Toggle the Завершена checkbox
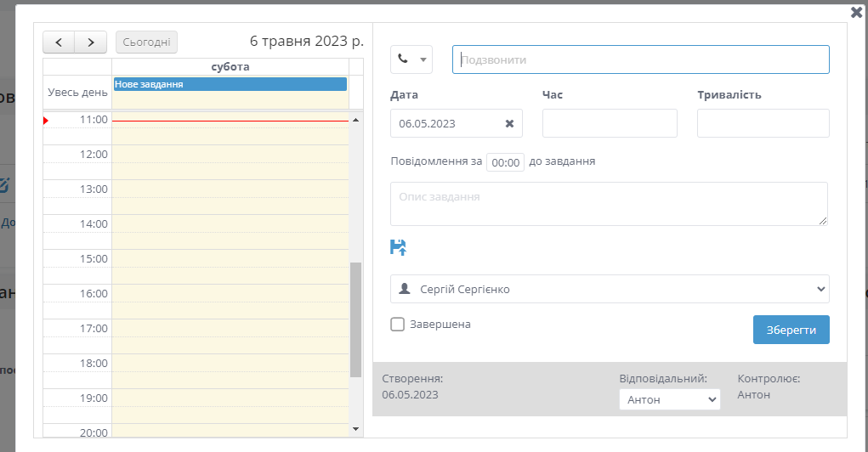The width and height of the screenshot is (868, 452). click(x=397, y=324)
